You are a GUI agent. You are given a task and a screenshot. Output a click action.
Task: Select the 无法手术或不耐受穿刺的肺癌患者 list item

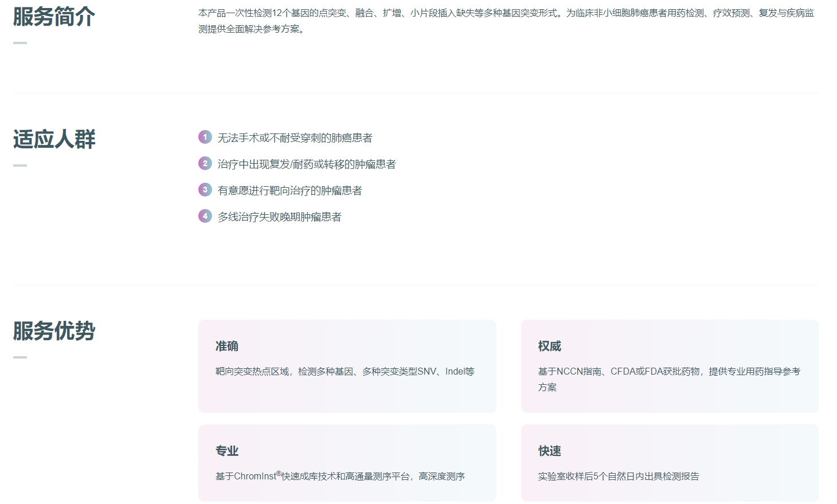pos(295,138)
